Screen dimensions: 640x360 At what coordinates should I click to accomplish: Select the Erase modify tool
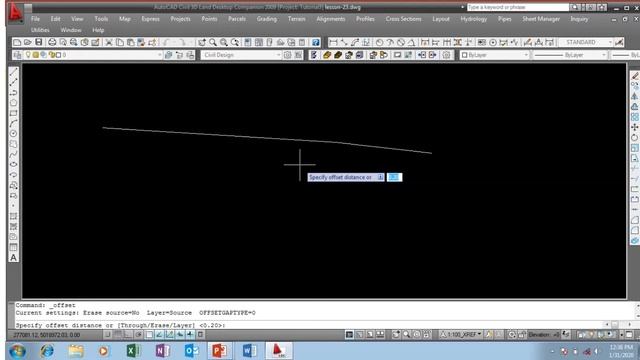635,76
